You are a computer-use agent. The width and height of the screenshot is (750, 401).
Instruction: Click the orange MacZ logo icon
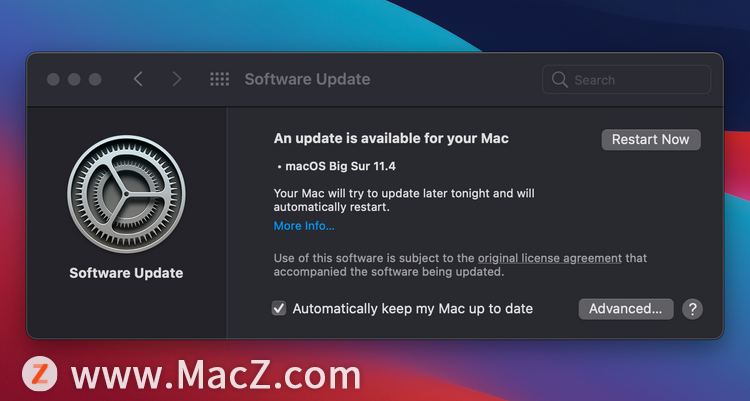point(40,374)
